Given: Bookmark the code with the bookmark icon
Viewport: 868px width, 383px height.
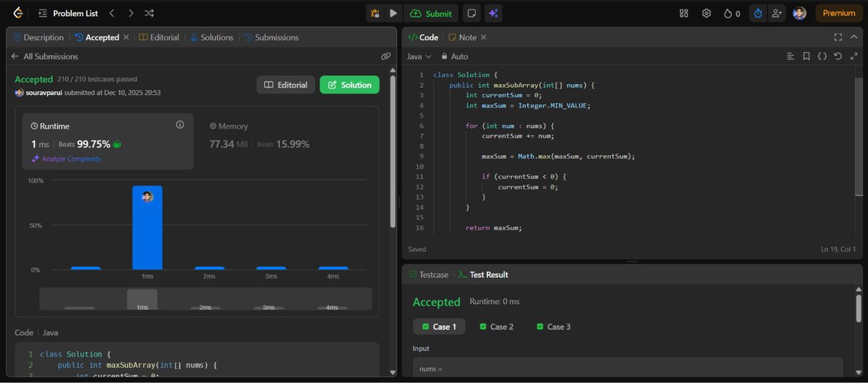Looking at the screenshot, I should (806, 56).
